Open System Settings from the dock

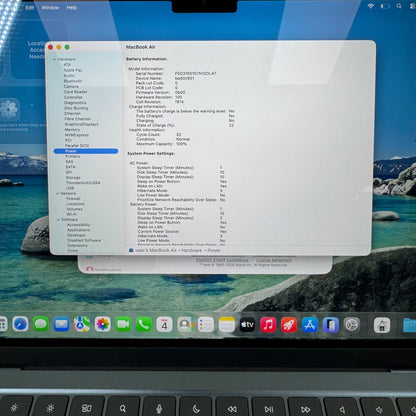pos(352,325)
